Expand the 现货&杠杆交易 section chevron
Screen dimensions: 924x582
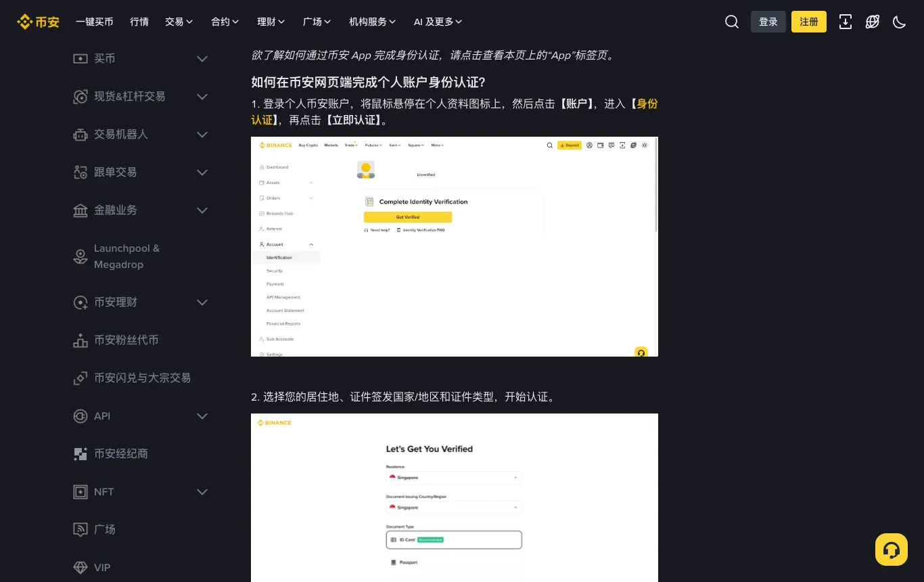[x=202, y=97]
